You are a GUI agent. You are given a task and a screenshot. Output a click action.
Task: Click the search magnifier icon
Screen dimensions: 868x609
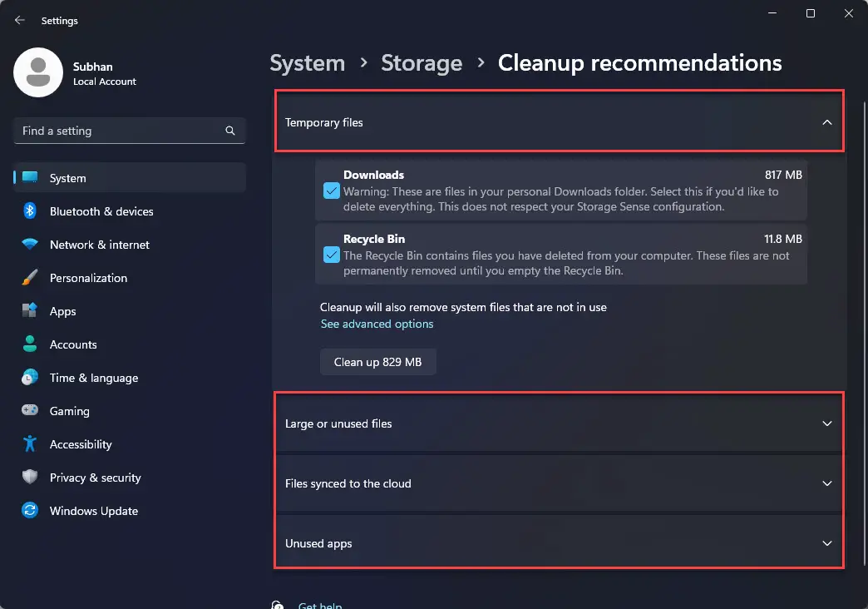pos(230,131)
